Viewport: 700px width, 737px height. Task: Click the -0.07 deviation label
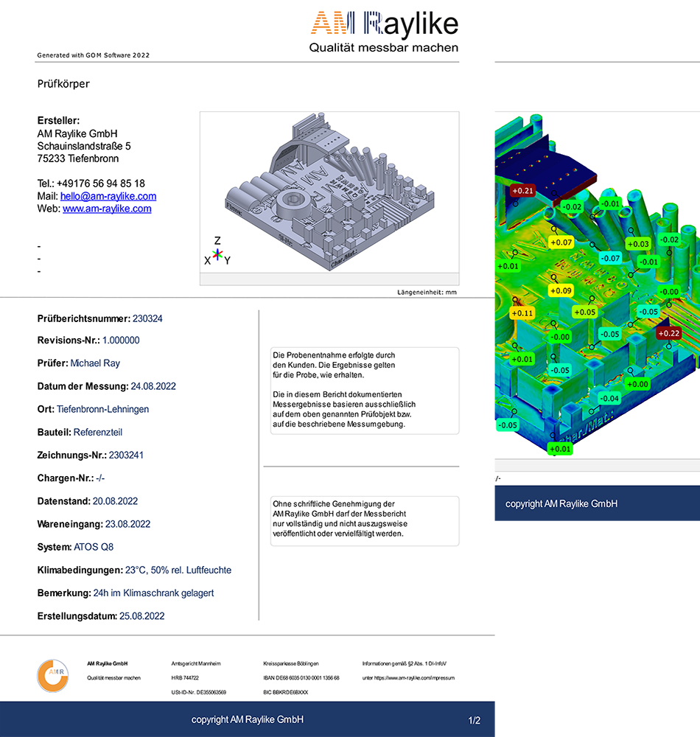(x=610, y=258)
